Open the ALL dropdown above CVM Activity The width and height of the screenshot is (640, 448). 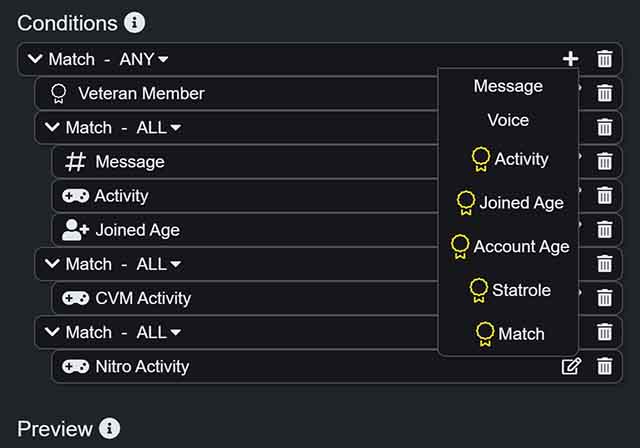(x=158, y=264)
